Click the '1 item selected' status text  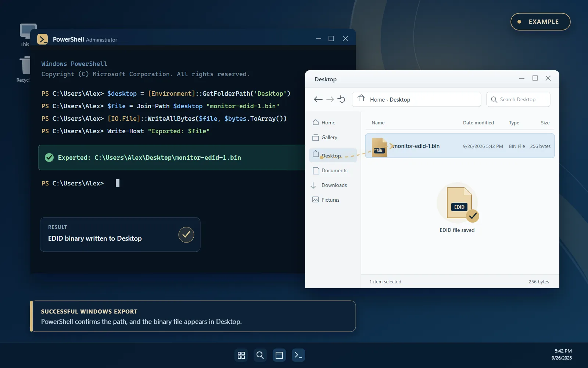point(385,282)
